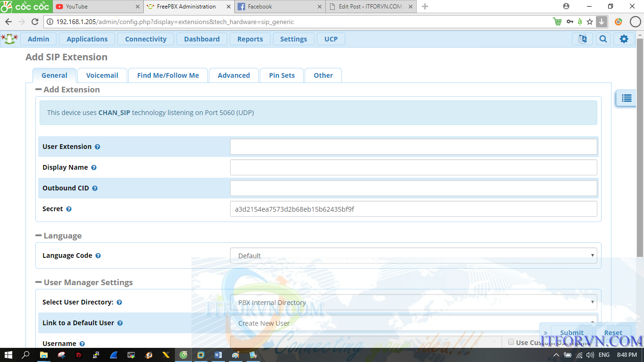Screen dimensions: 644x362
Task: Open the Language Code dropdown
Action: [x=413, y=255]
